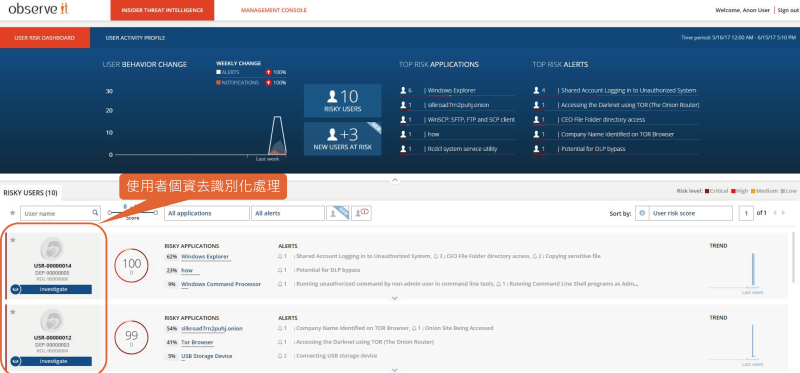Open the All applications dropdown

coord(207,213)
